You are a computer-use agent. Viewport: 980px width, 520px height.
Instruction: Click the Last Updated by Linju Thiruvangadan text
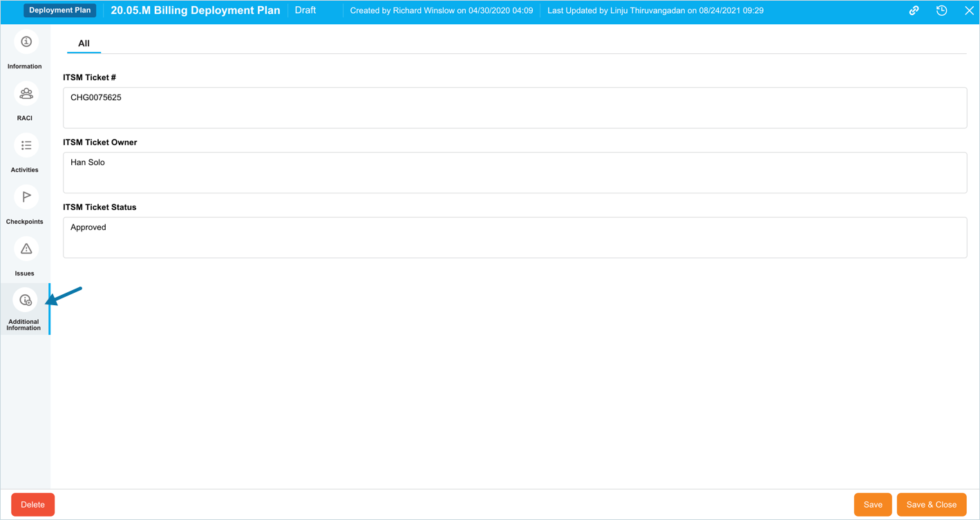[x=654, y=11]
